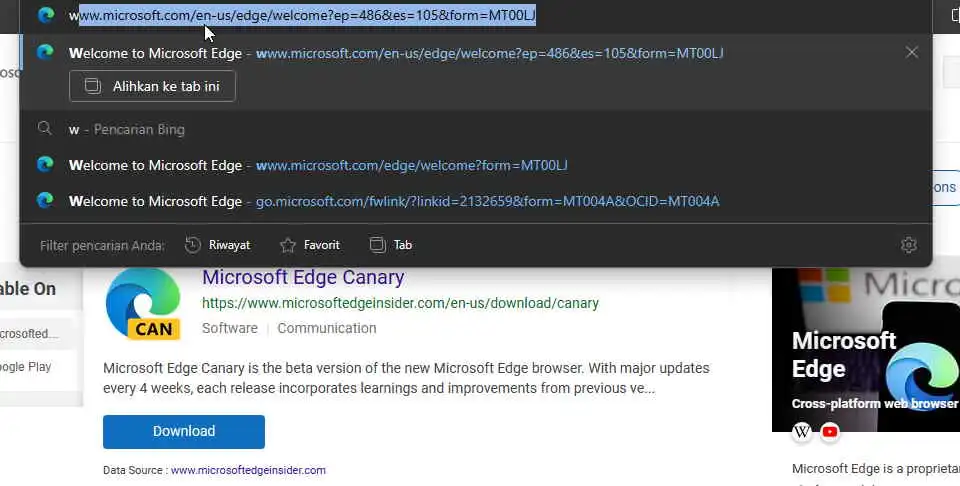Click the Filter pencarian Anda label

(x=102, y=245)
